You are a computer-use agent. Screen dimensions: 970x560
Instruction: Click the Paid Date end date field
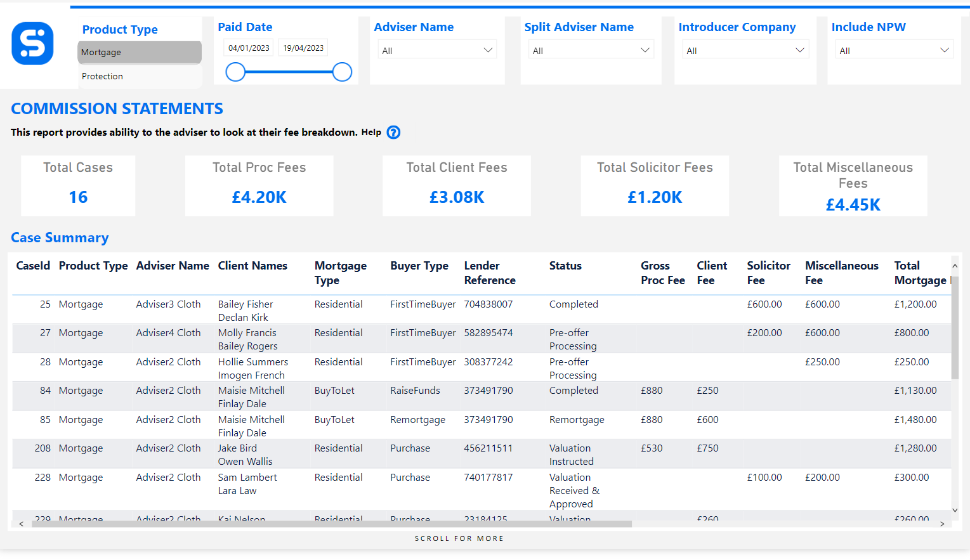point(303,48)
